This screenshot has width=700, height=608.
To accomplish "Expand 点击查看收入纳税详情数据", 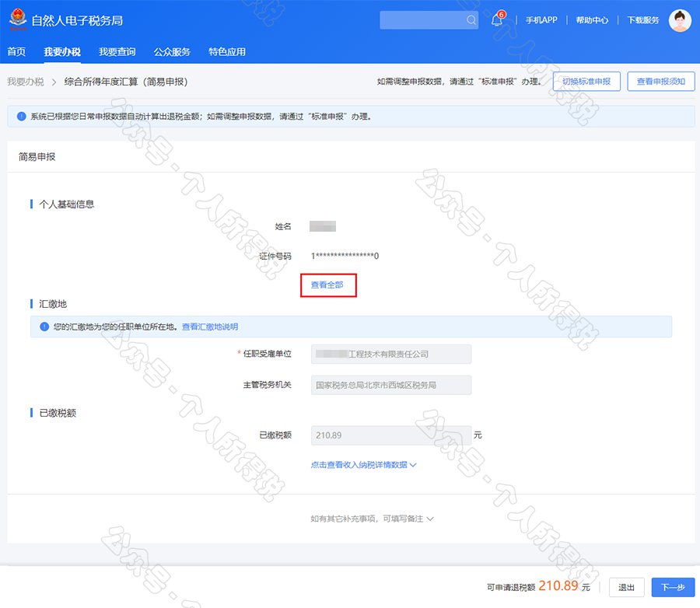I will [363, 465].
